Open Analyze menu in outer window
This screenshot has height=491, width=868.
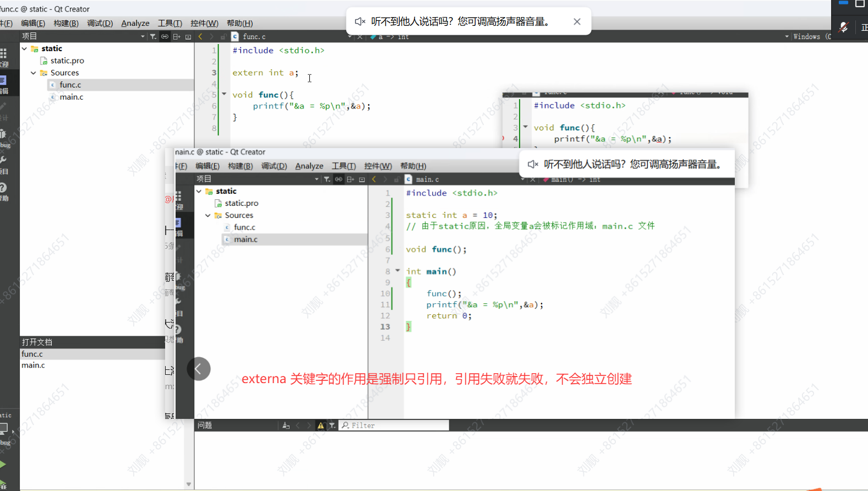135,23
